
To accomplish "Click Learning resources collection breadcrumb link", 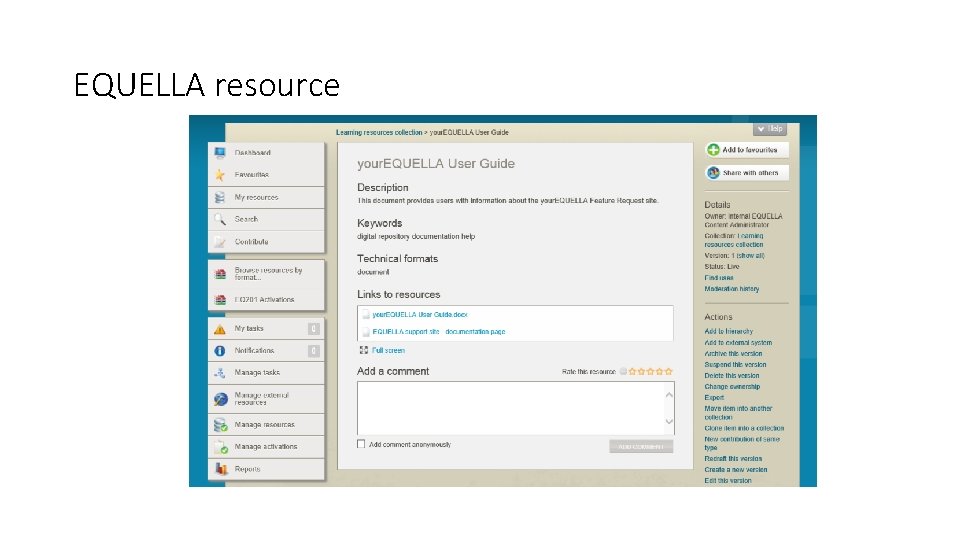I will point(379,132).
